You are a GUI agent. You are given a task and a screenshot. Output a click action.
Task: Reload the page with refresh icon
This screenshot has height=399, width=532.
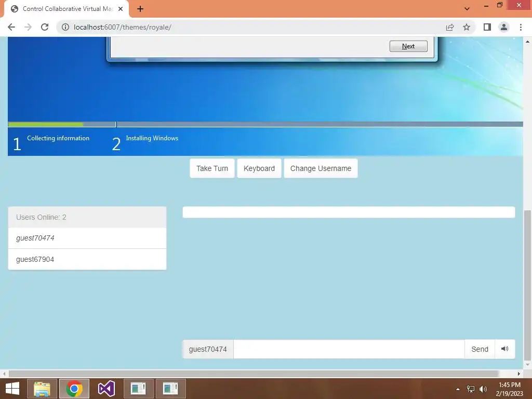pos(45,27)
